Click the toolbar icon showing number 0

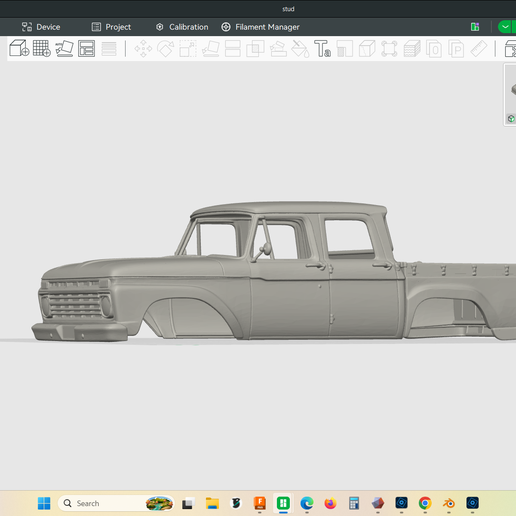click(434, 49)
